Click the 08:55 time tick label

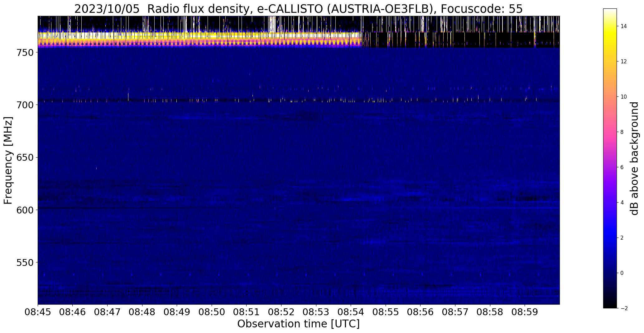[386, 312]
